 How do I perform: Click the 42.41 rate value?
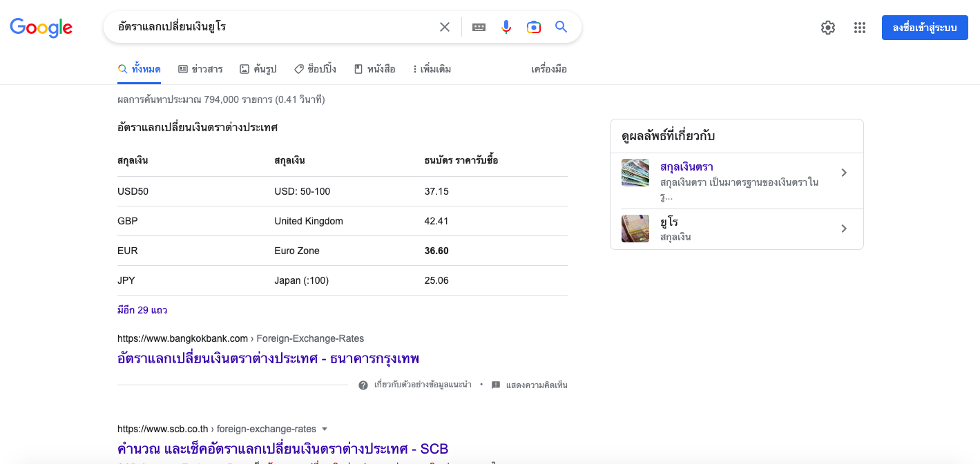(436, 221)
